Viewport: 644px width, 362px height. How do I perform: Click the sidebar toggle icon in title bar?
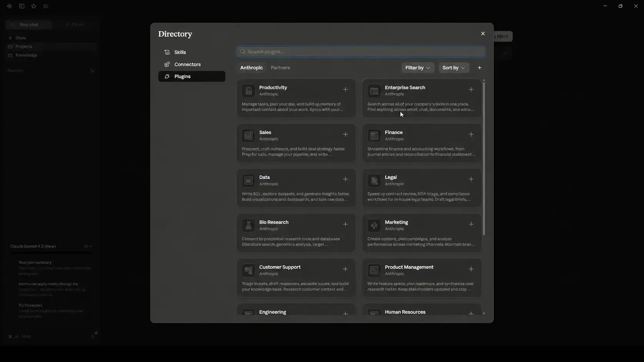coord(22,6)
